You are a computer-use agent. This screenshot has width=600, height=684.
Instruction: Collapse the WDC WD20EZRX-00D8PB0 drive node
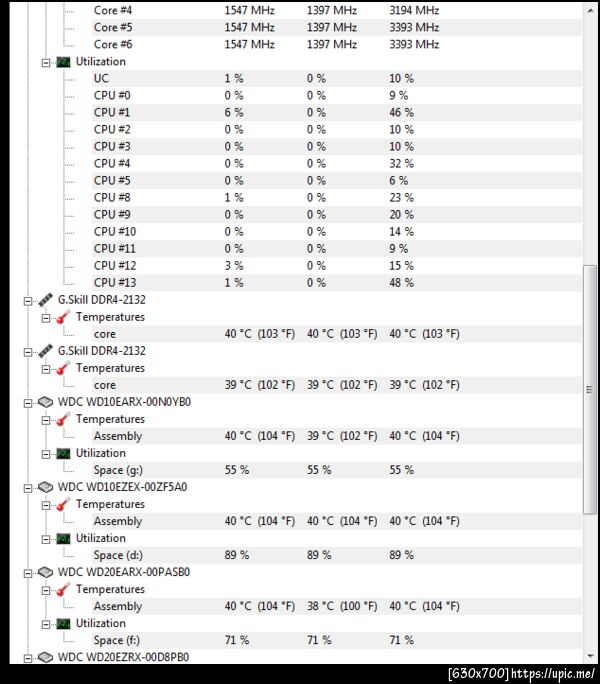[x=28, y=657]
